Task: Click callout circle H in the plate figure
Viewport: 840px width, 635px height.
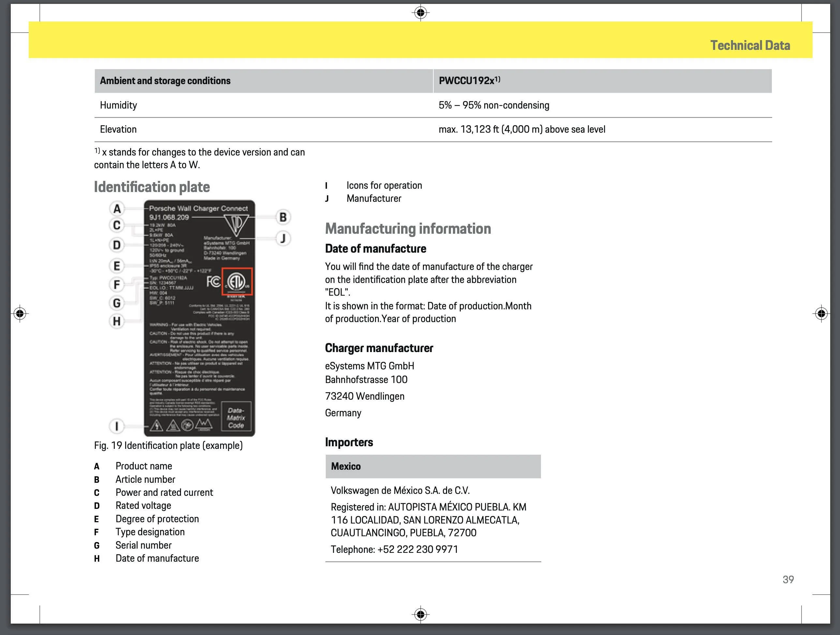Action: [x=117, y=321]
